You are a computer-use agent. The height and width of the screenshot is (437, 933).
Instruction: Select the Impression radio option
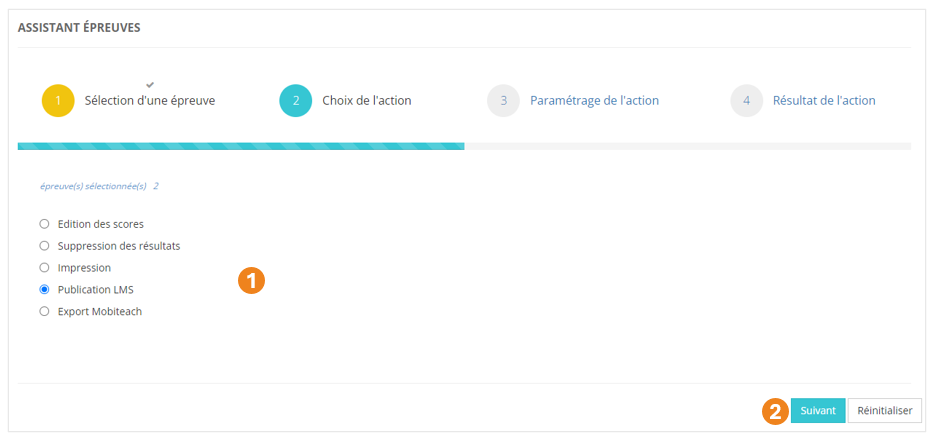[44, 268]
